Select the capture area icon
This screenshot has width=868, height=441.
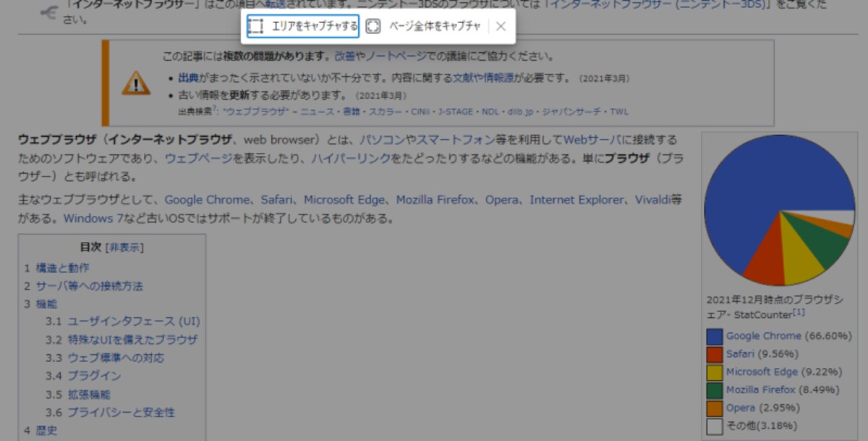pyautogui.click(x=256, y=27)
